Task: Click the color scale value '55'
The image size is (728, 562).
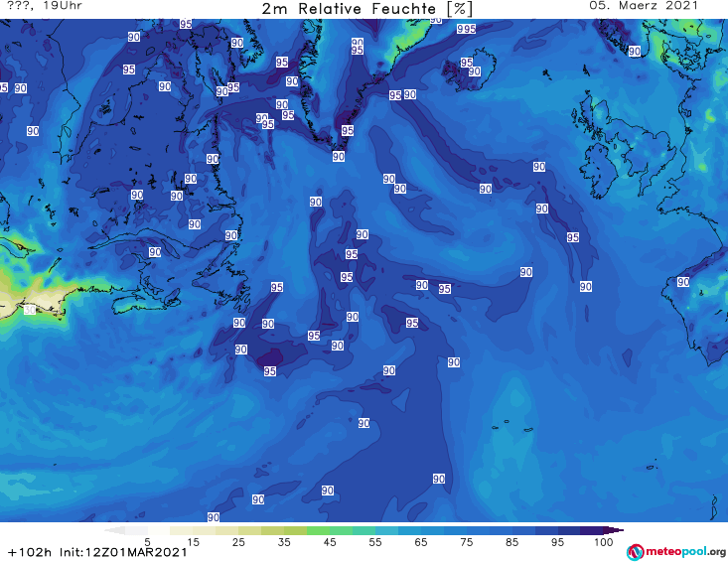Action: (375, 542)
